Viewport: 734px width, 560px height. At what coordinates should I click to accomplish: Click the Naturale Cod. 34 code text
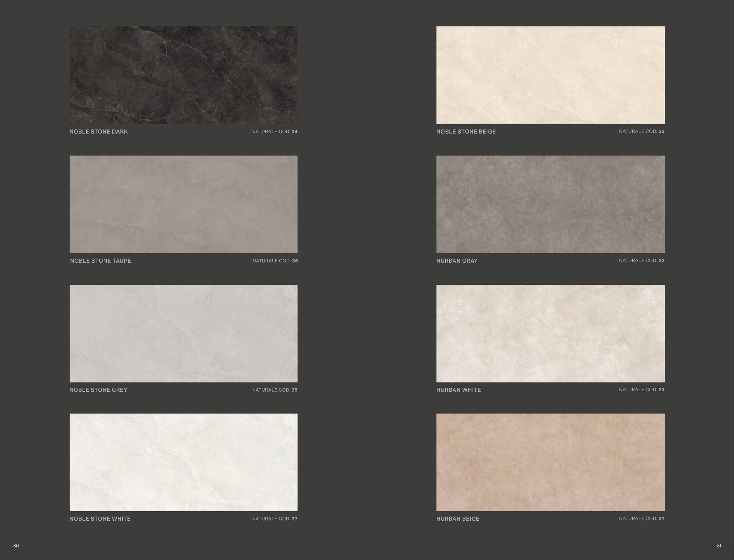(274, 132)
